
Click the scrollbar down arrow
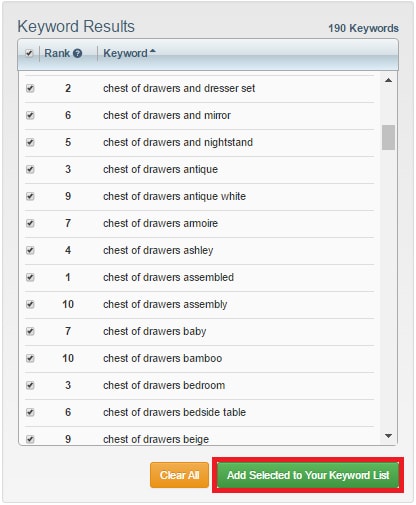pos(388,436)
